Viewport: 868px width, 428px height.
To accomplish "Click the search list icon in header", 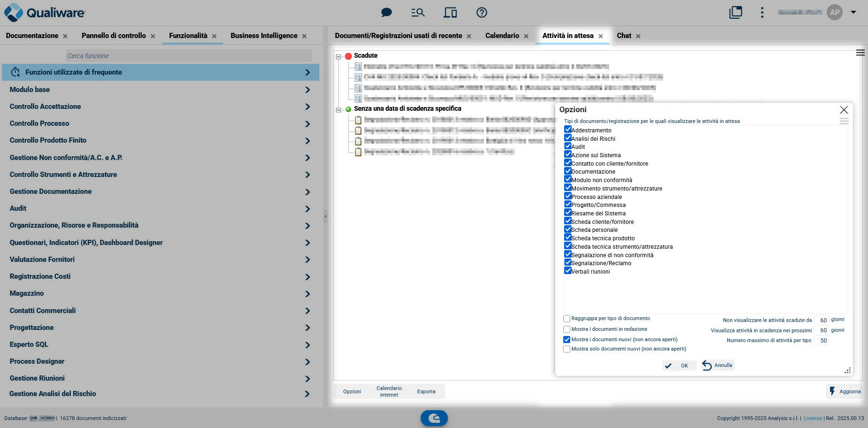I will point(418,13).
